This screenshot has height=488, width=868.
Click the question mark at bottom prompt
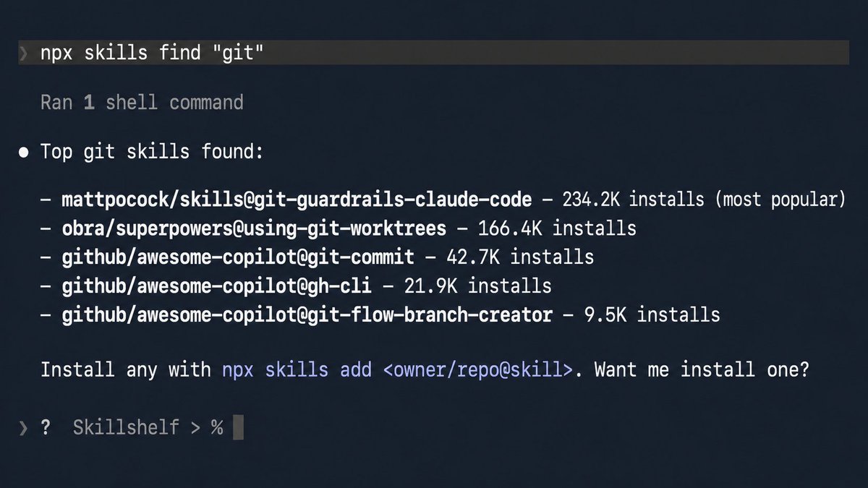click(x=46, y=427)
